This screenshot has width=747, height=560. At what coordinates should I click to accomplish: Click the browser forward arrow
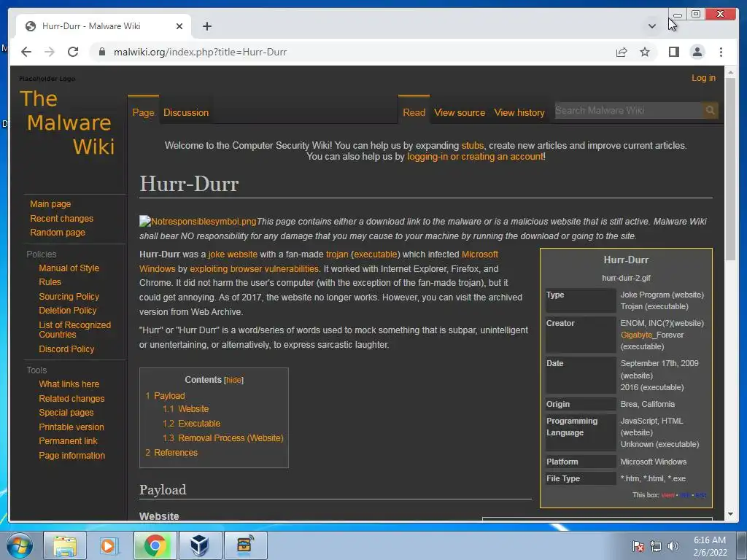50,52
